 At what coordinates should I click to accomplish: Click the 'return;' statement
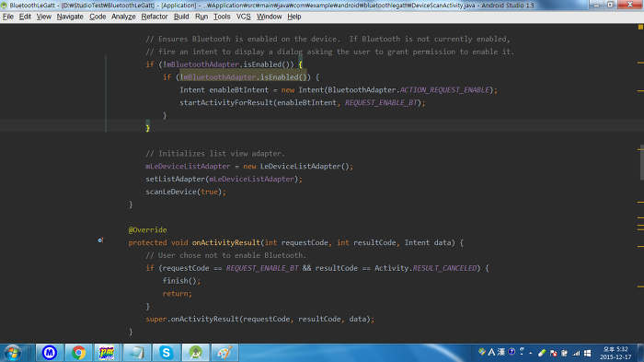178,294
